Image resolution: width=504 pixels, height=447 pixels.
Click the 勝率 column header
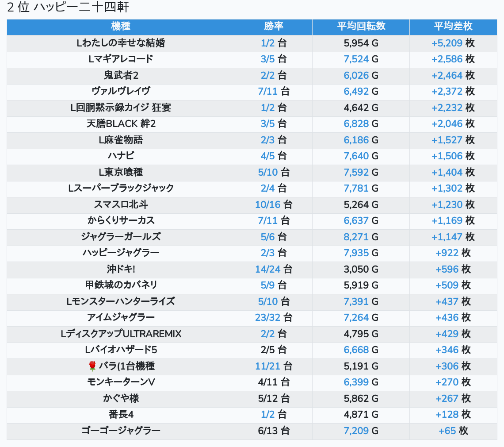tap(274, 26)
